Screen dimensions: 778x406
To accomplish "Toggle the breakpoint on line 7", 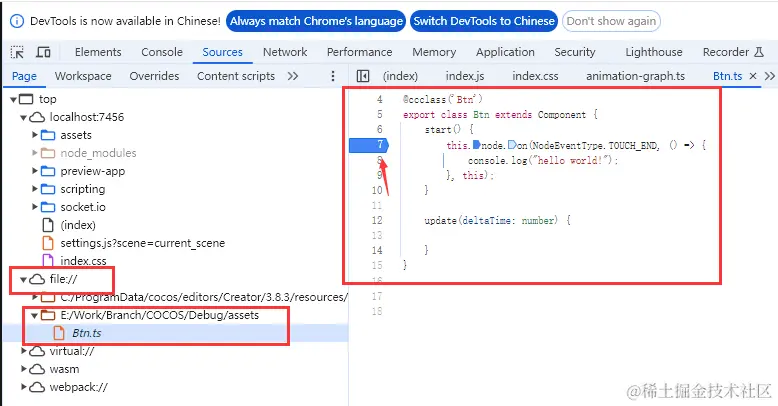I will coord(369,145).
